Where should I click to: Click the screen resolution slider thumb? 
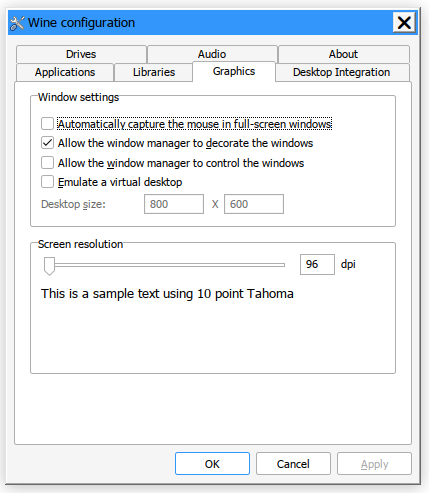(x=49, y=266)
